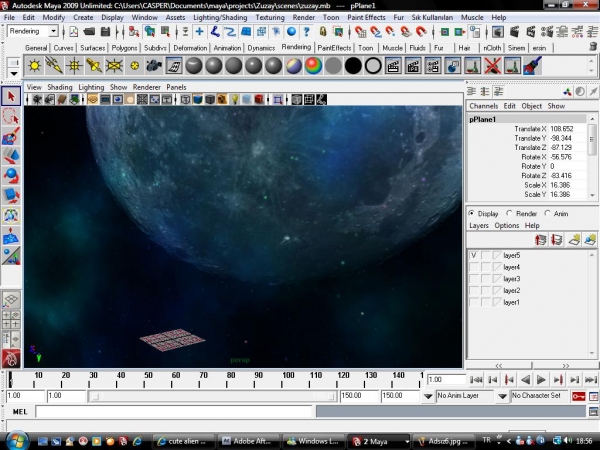Play the animation forwards
The width and height of the screenshot is (600, 450).
click(x=541, y=380)
